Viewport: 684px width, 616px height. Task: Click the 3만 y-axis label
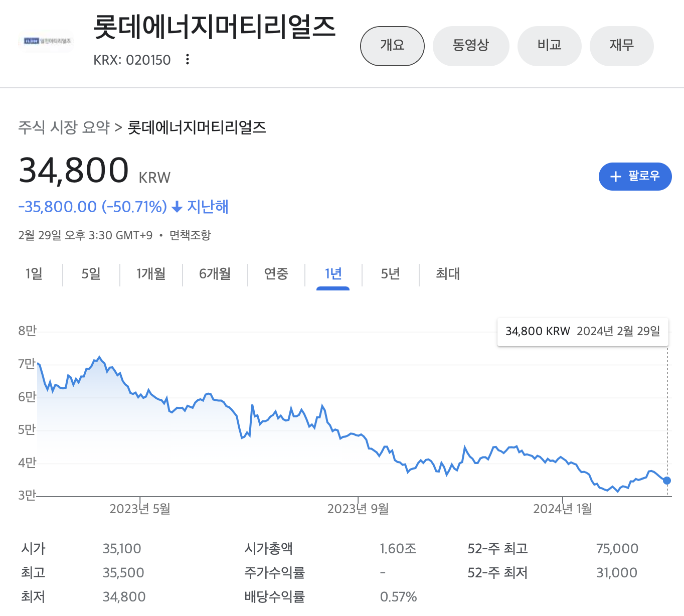click(x=27, y=496)
